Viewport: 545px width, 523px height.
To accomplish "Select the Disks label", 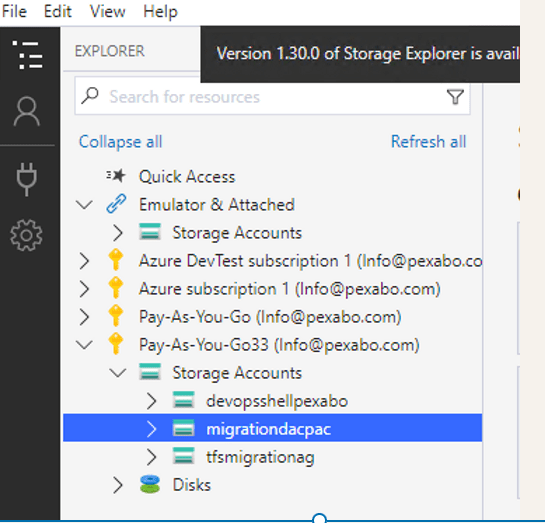I will (192, 485).
